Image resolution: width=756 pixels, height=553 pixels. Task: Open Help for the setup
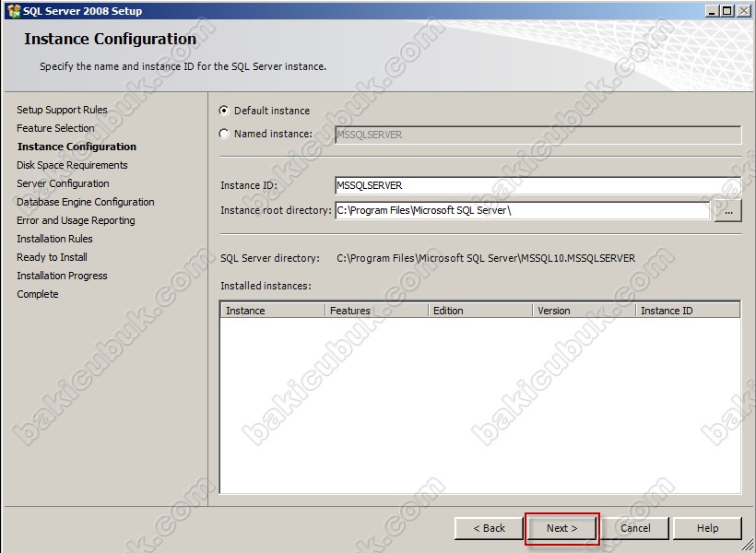click(707, 528)
